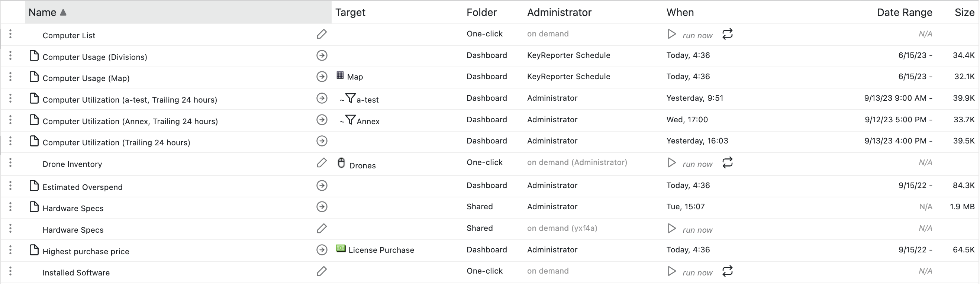Open the Computer Usage (Divisions) report arrow

click(322, 55)
